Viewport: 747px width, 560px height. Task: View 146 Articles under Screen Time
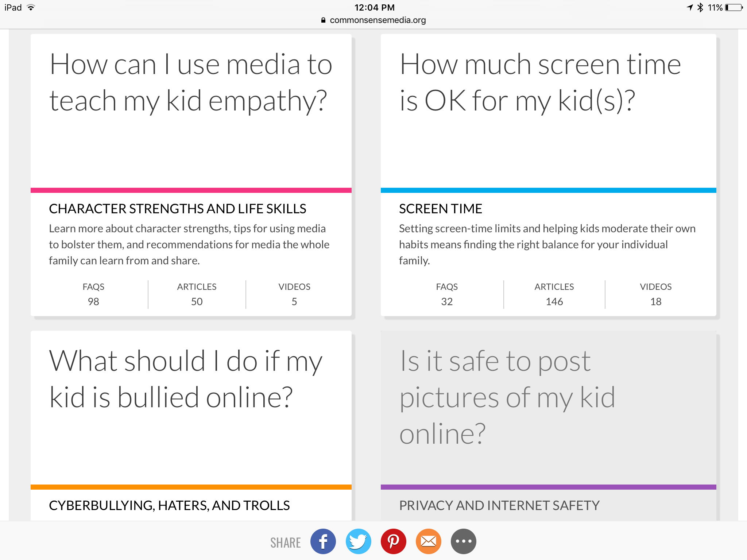coord(554,295)
